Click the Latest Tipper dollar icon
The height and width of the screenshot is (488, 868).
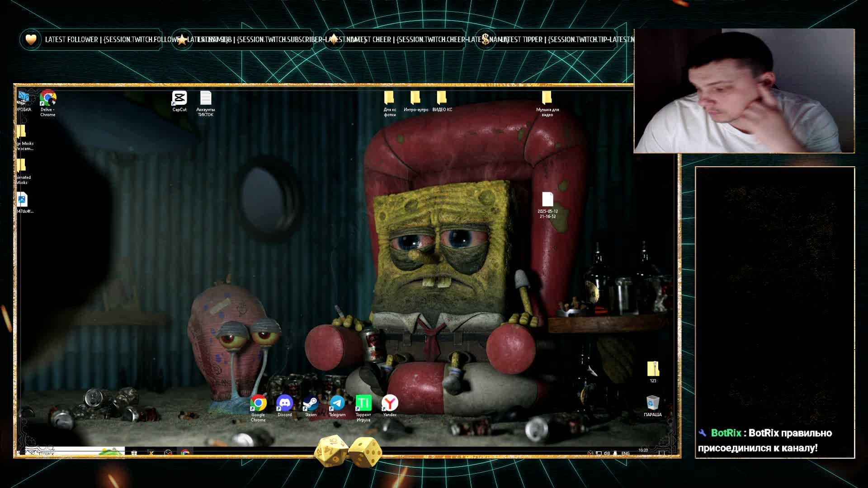pyautogui.click(x=486, y=40)
